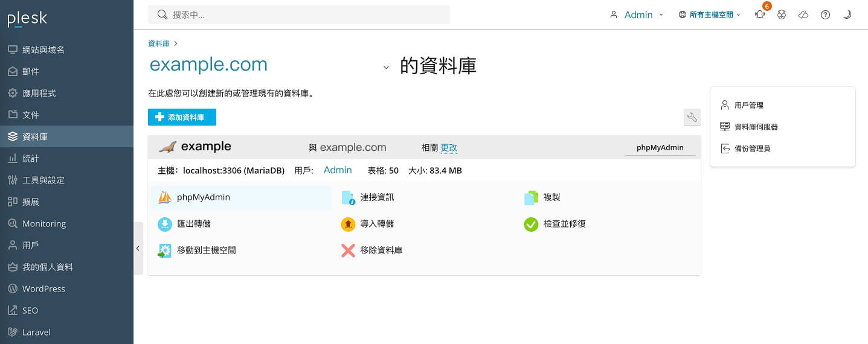Open the 所有主機空間 dropdown
This screenshot has width=868, height=344.
pos(709,15)
